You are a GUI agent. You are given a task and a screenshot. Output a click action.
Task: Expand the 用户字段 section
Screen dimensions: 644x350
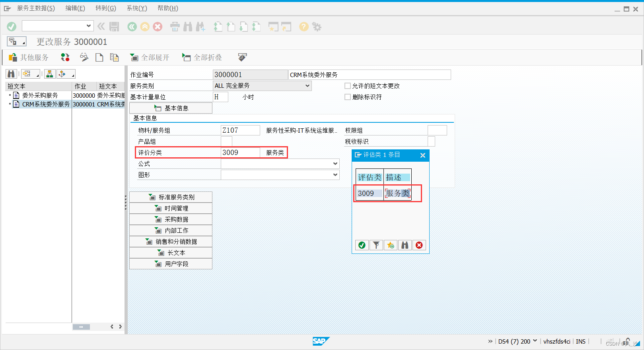tap(171, 264)
